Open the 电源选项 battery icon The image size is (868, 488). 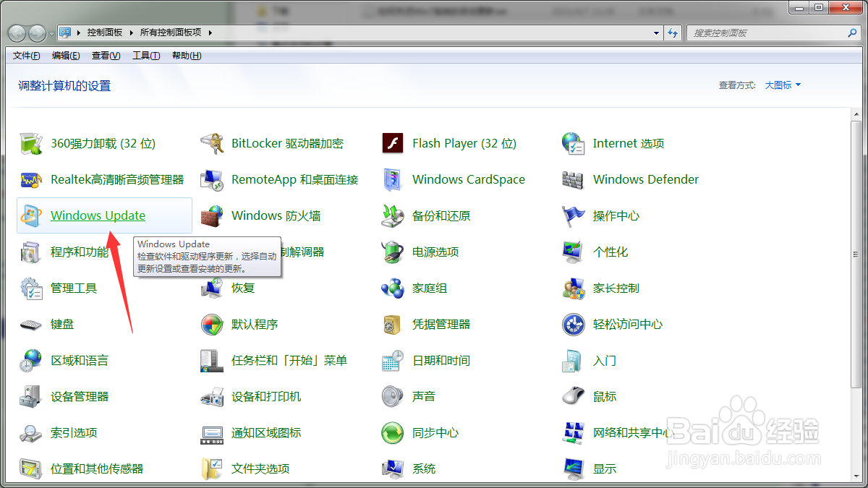393,252
